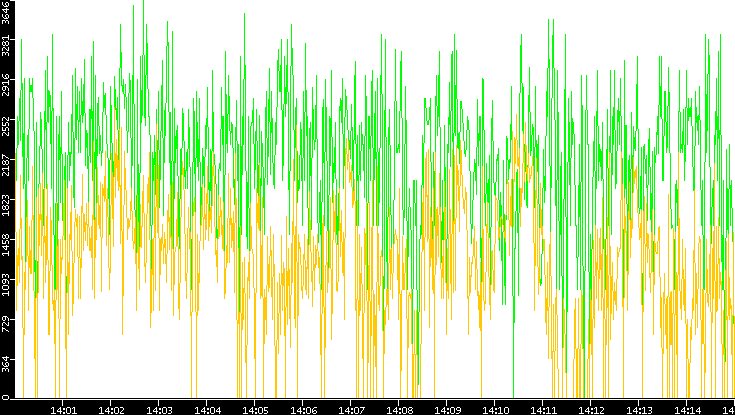Click the 14:14 time axis label
This screenshot has width=735, height=415.
coord(687,410)
